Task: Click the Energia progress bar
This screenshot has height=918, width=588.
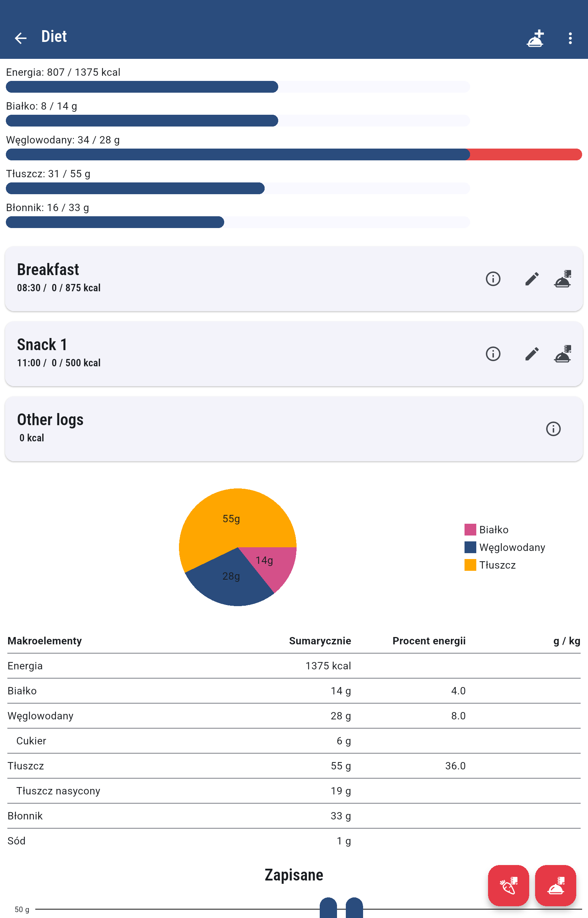Action: pyautogui.click(x=238, y=87)
